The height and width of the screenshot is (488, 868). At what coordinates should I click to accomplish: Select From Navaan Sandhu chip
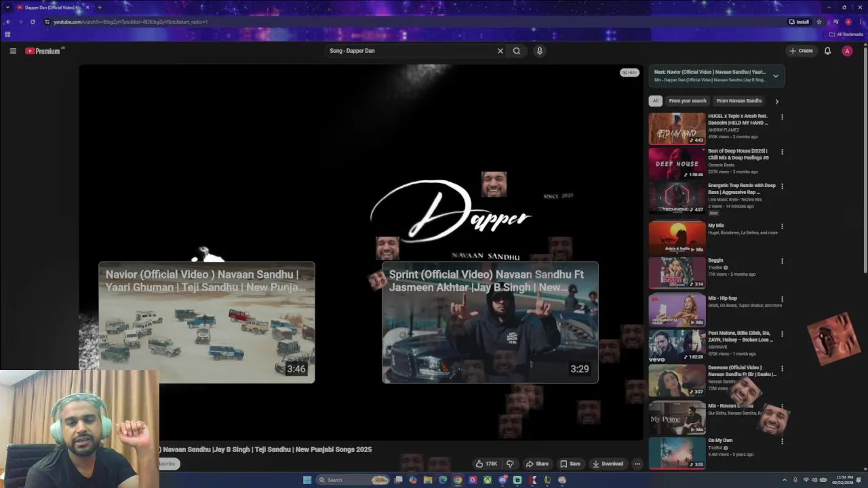coord(739,101)
